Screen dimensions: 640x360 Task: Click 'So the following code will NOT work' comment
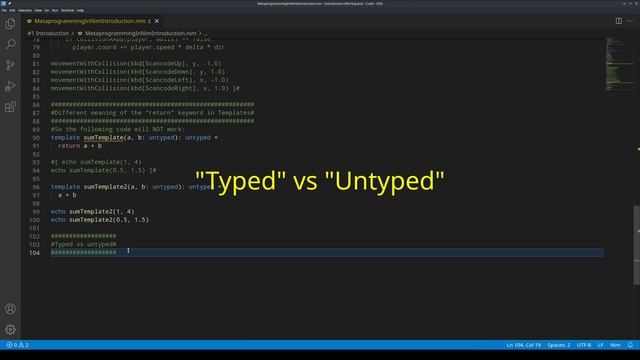click(x=118, y=129)
